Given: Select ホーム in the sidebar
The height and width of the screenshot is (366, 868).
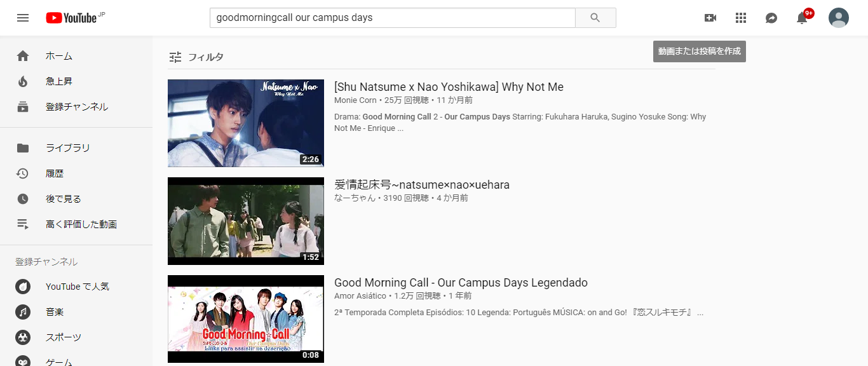Looking at the screenshot, I should (x=59, y=56).
